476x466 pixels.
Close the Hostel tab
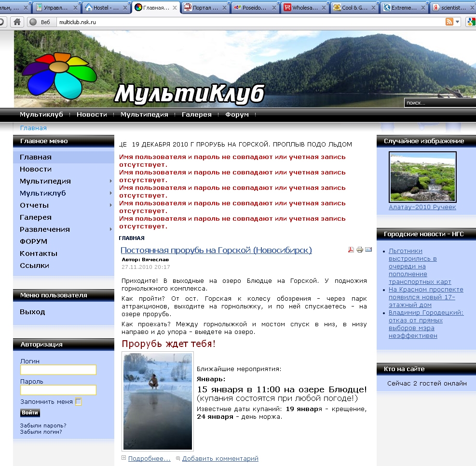point(125,7)
